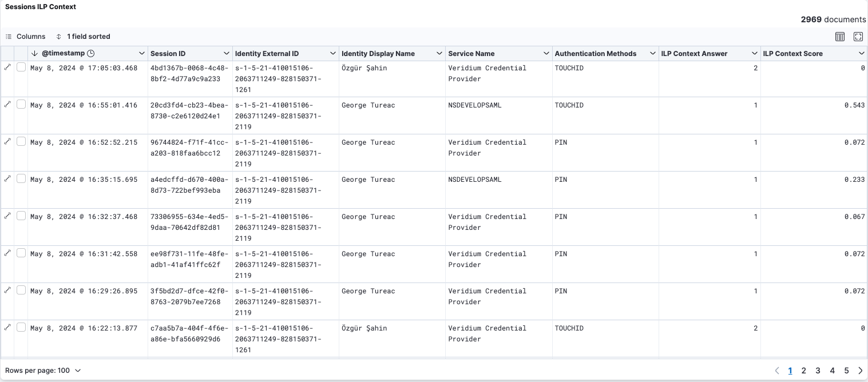Go to results page 3
Image resolution: width=868 pixels, height=382 pixels.
(817, 371)
